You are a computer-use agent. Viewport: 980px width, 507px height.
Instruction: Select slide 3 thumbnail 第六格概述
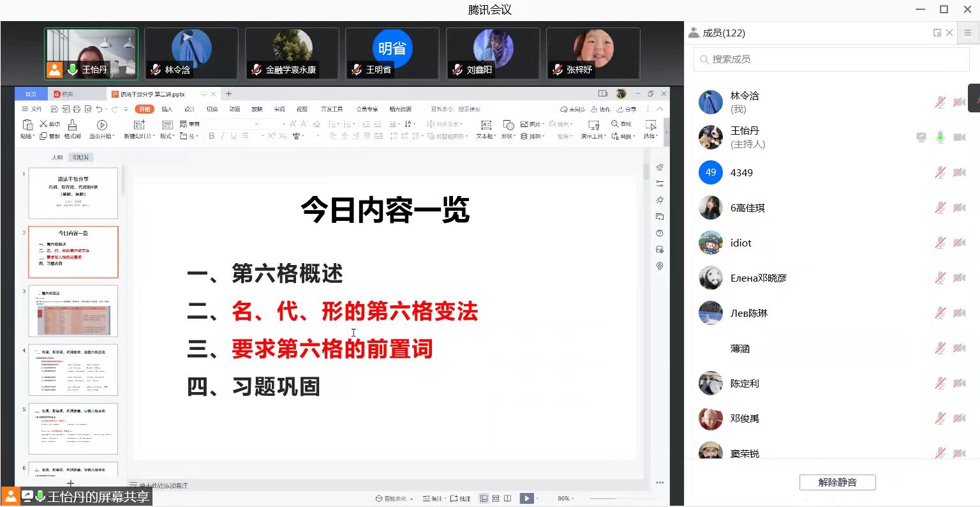(x=73, y=311)
